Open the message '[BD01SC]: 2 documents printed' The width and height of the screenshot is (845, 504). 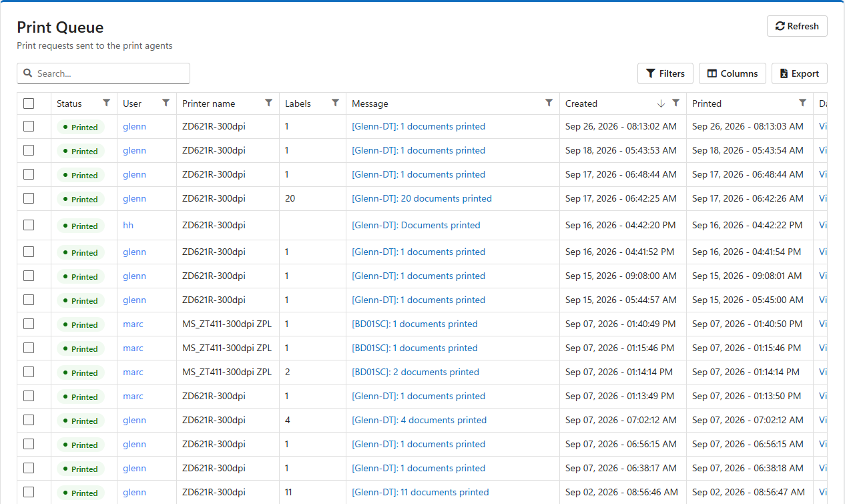point(415,372)
